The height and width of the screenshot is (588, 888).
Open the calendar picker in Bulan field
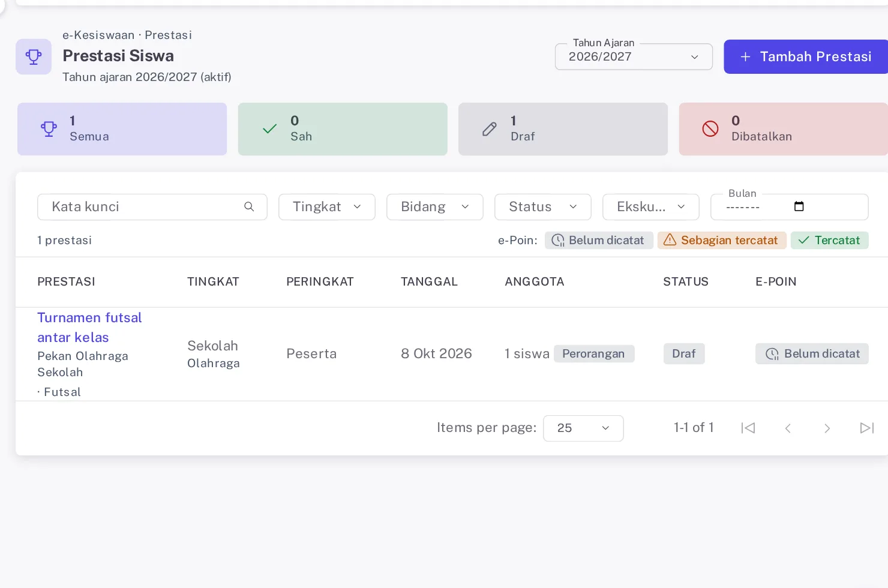(x=799, y=206)
